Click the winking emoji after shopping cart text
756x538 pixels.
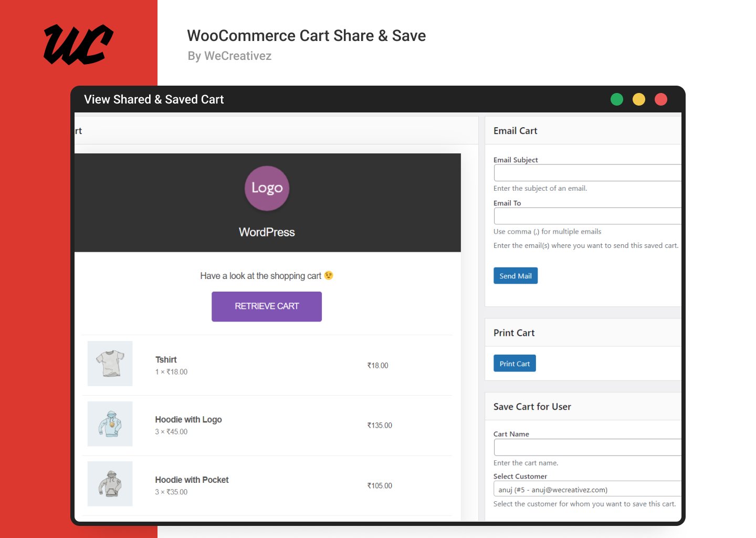coord(329,275)
